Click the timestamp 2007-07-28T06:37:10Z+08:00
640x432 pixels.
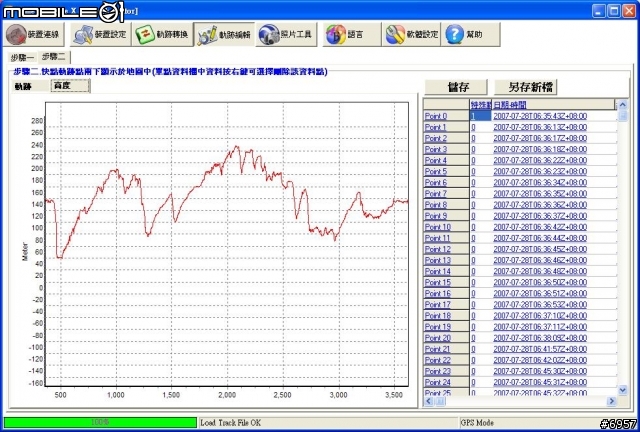point(540,316)
